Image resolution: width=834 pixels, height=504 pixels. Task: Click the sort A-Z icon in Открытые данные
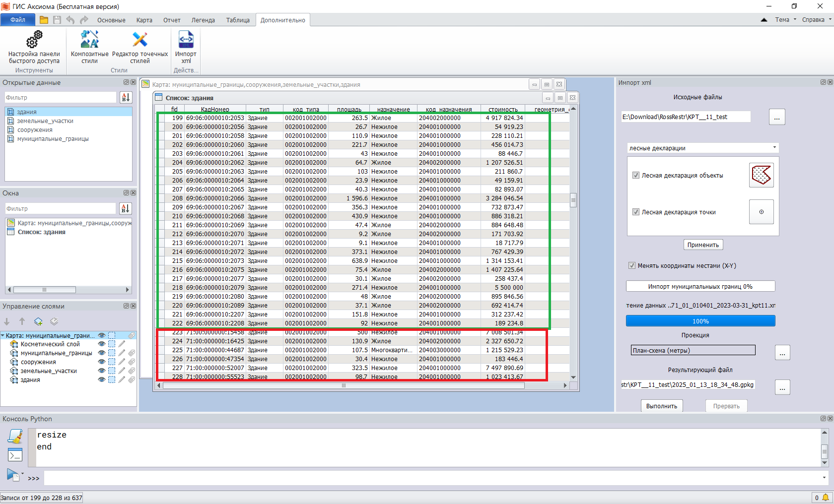pyautogui.click(x=126, y=98)
